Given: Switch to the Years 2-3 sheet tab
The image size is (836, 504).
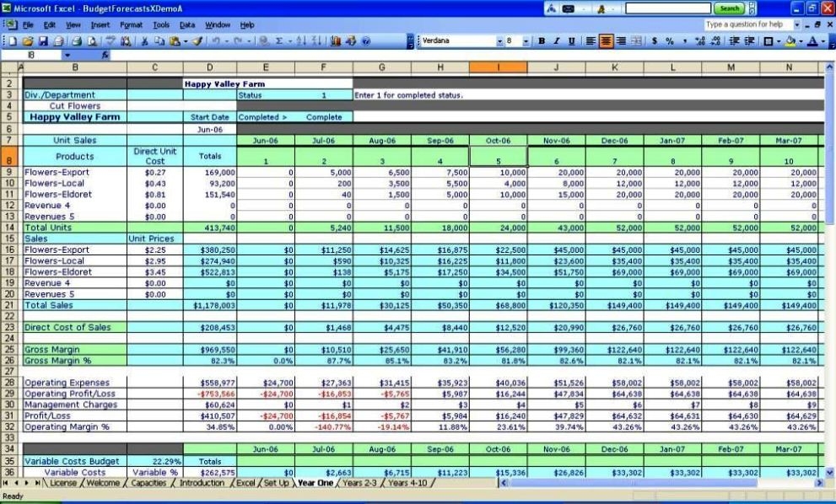Looking at the screenshot, I should pos(361,483).
